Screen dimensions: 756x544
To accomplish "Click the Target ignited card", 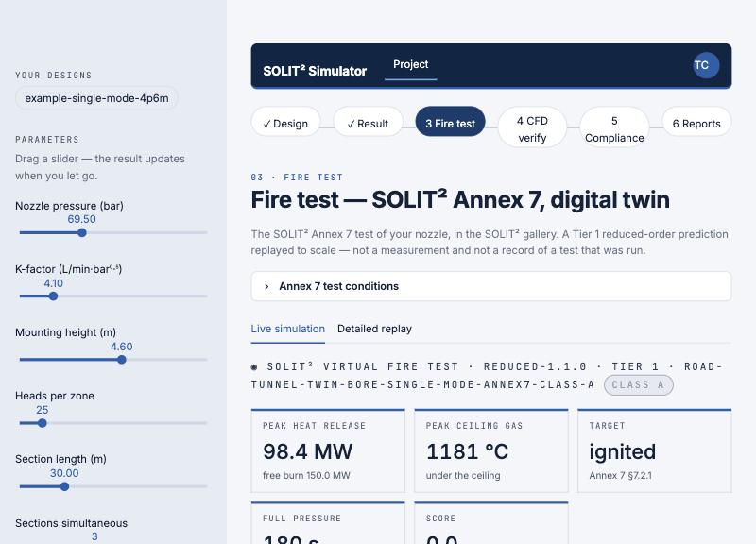I will click(x=655, y=450).
